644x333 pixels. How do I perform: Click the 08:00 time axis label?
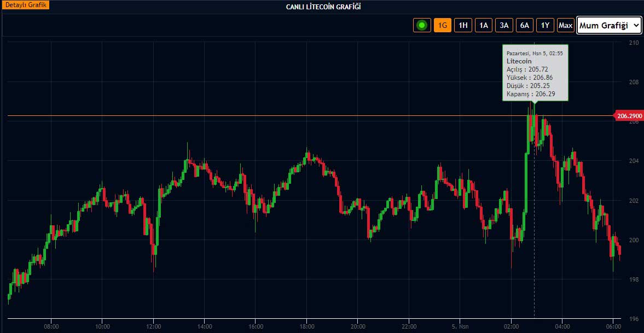pos(51,326)
